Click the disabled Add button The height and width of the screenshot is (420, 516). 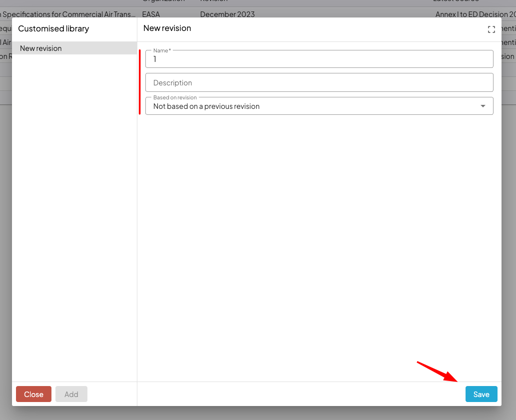[x=71, y=394]
